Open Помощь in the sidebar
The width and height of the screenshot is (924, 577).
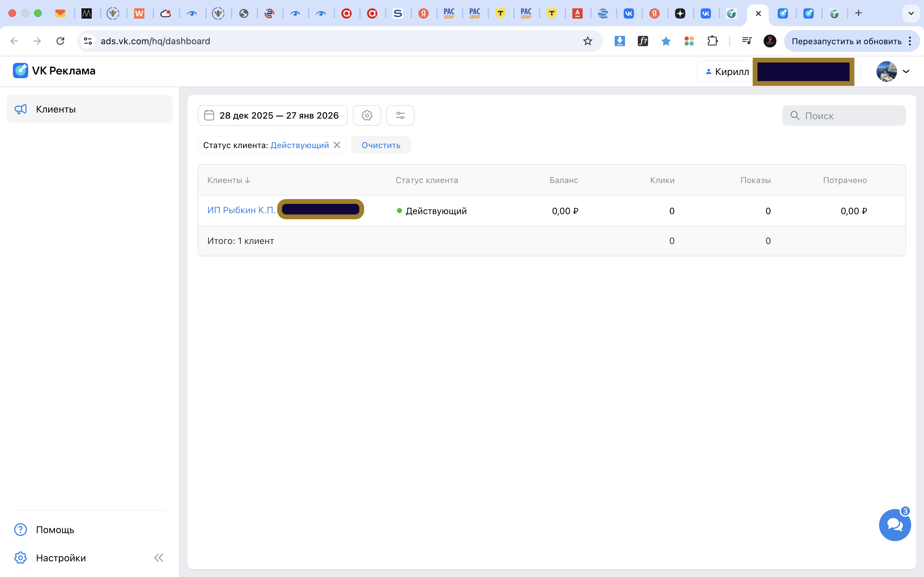tap(55, 530)
